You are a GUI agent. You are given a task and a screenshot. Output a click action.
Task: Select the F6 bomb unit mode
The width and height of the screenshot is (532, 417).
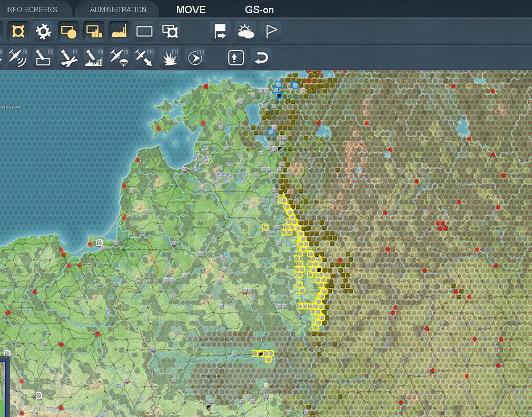43,58
